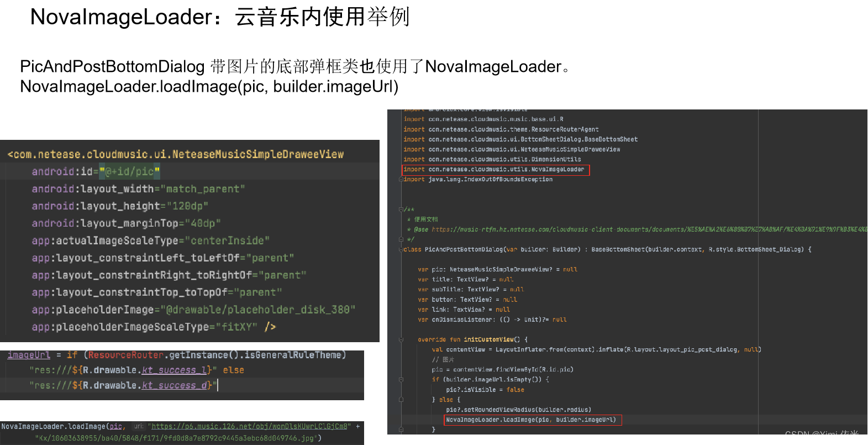The width and height of the screenshot is (868, 445).
Task: Select the layout_height="120dp" attribute
Action: (x=120, y=206)
